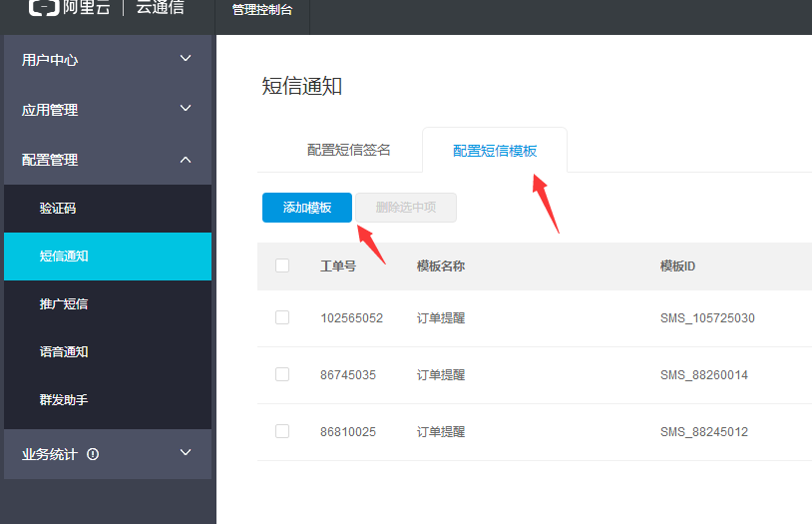Click the Aliyun logo icon
812x524 pixels.
point(44,9)
